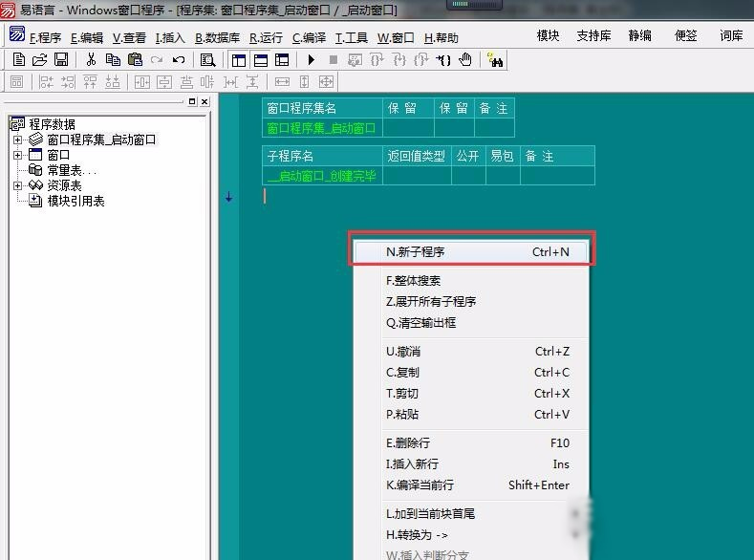Open the E.编辑 menu
This screenshot has width=754, height=560.
point(87,37)
